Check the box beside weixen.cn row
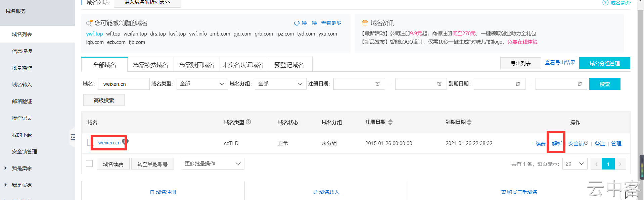The height and width of the screenshot is (200, 644). click(89, 142)
